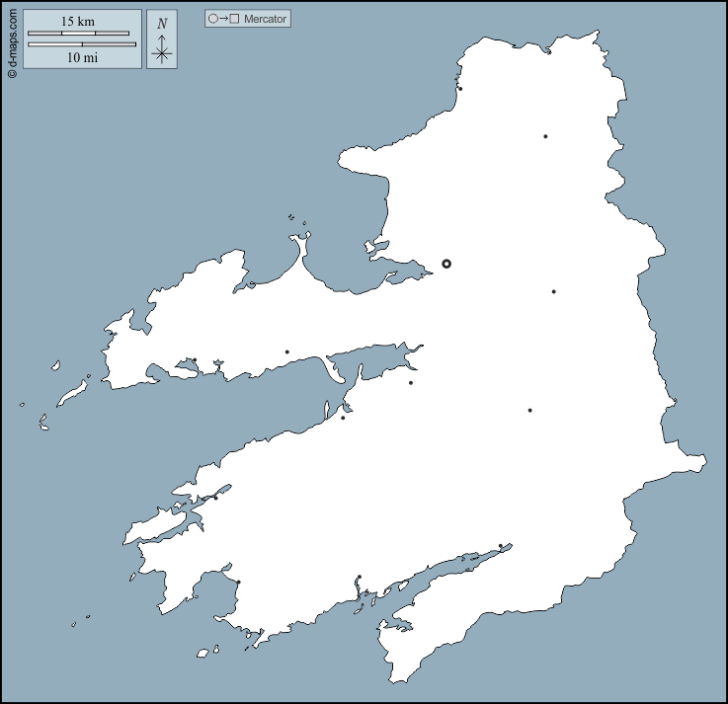Select the dot directly east of the ringed marker

tap(554, 291)
